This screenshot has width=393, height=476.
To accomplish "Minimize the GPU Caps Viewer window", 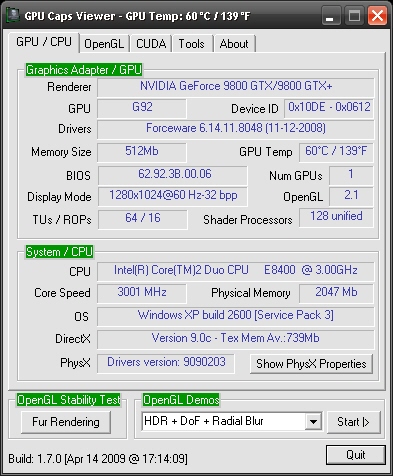I will (331, 16).
